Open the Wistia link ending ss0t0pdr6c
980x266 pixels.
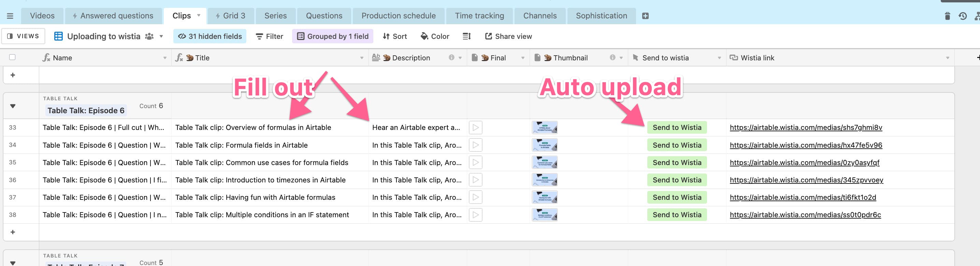pyautogui.click(x=805, y=215)
